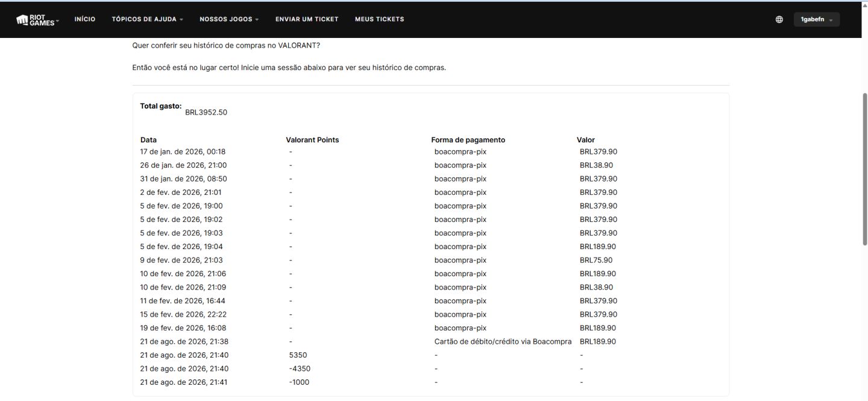Expand TÓPICOS DE AJUDA menu
The width and height of the screenshot is (868, 401).
pos(148,19)
